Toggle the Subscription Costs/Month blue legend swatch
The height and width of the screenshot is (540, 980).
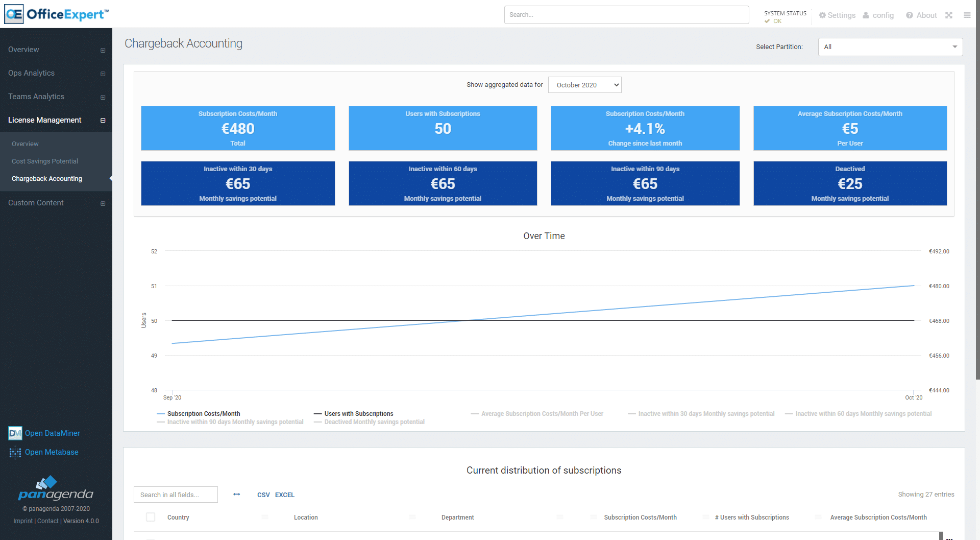pyautogui.click(x=161, y=414)
